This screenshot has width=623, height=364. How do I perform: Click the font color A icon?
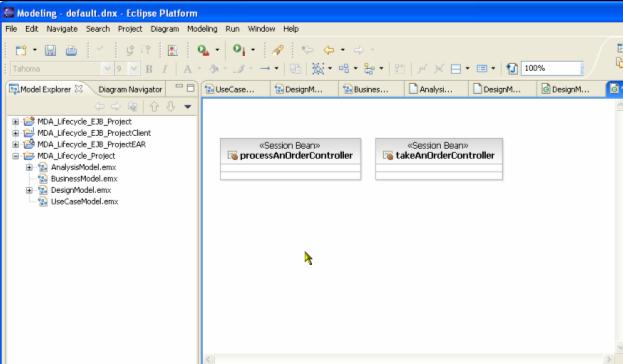click(x=187, y=69)
